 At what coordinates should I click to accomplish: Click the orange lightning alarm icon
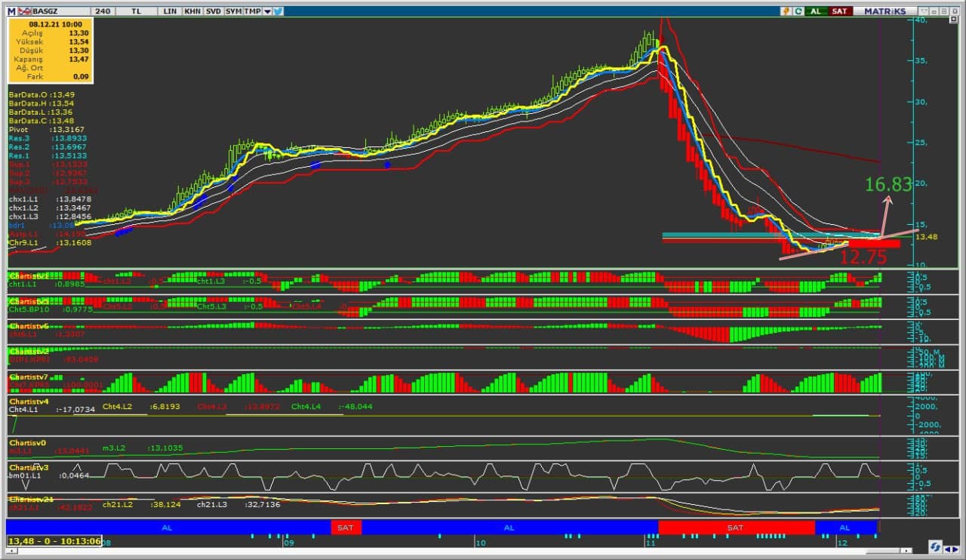click(x=786, y=11)
